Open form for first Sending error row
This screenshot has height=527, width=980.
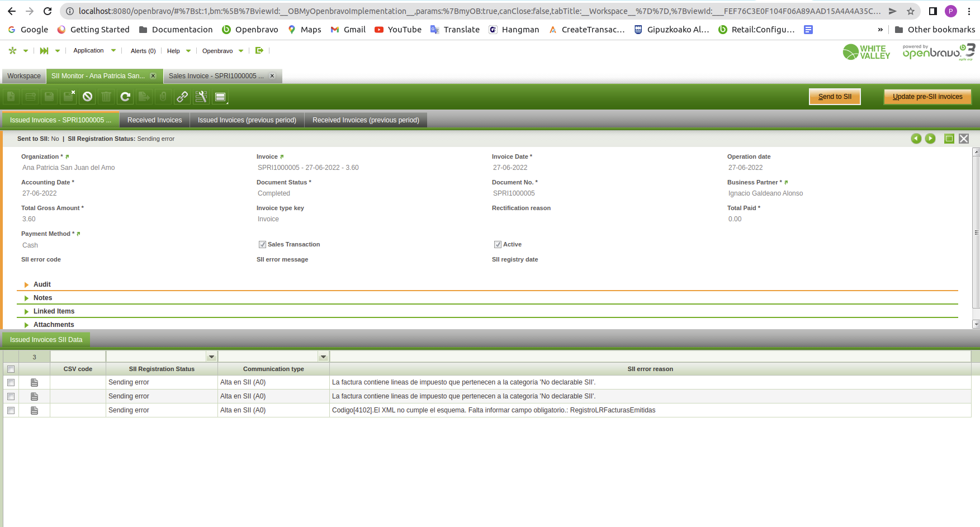coord(34,382)
